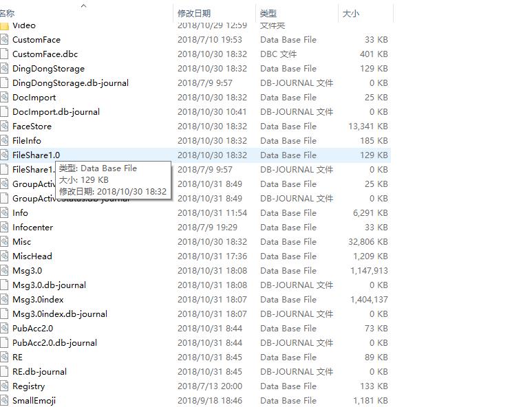Click the Msg3.0index database file icon
The image size is (532, 407).
4,300
